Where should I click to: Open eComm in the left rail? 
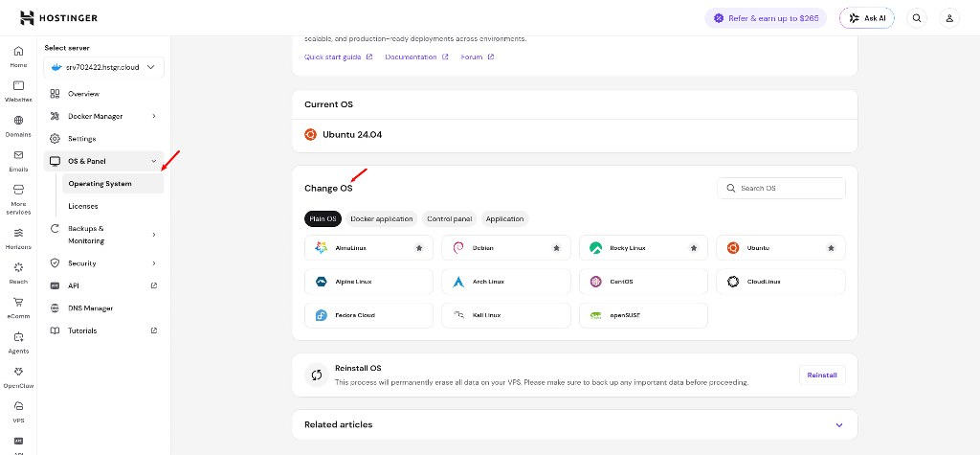tap(18, 307)
